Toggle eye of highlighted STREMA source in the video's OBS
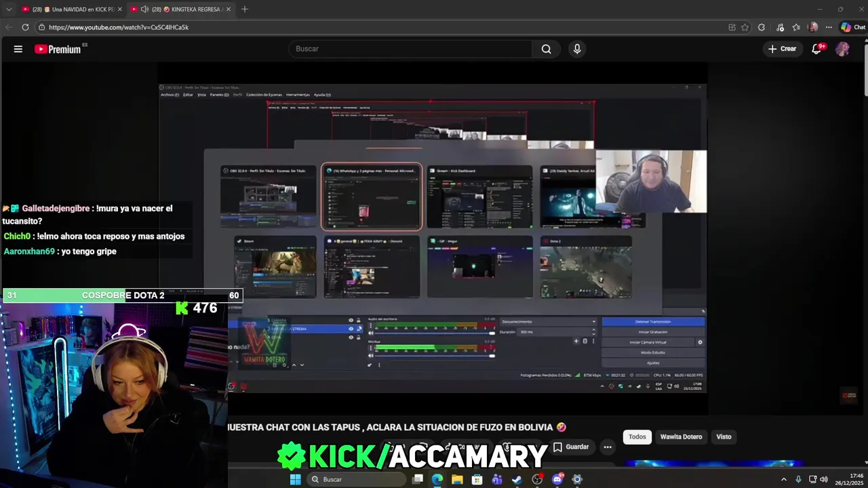This screenshot has width=868, height=488. [351, 329]
